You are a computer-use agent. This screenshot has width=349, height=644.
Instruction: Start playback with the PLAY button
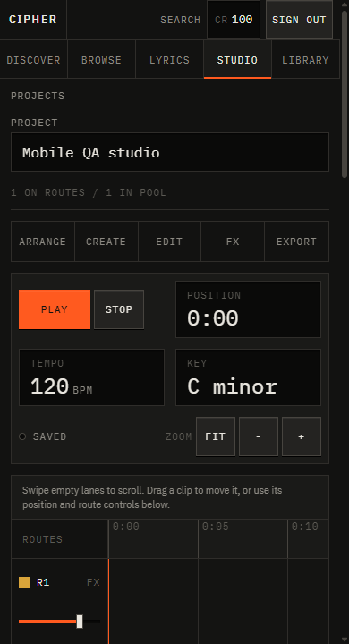[x=55, y=309]
